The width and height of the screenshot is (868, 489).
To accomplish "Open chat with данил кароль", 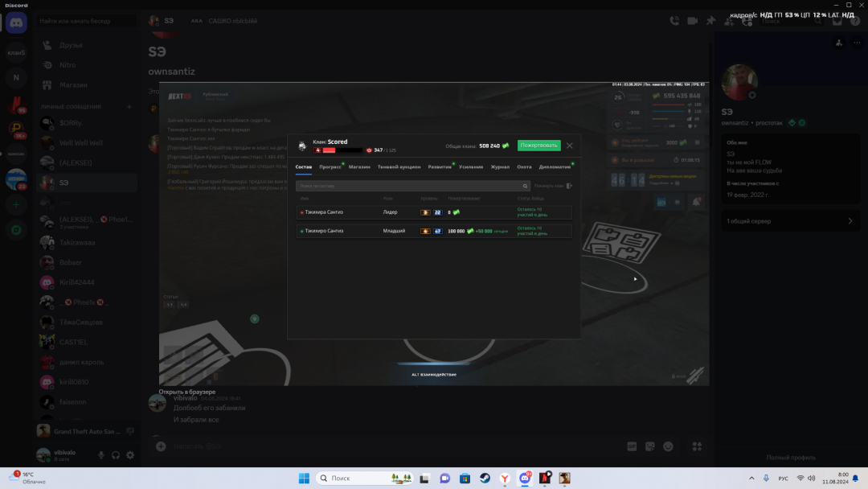I will point(86,362).
